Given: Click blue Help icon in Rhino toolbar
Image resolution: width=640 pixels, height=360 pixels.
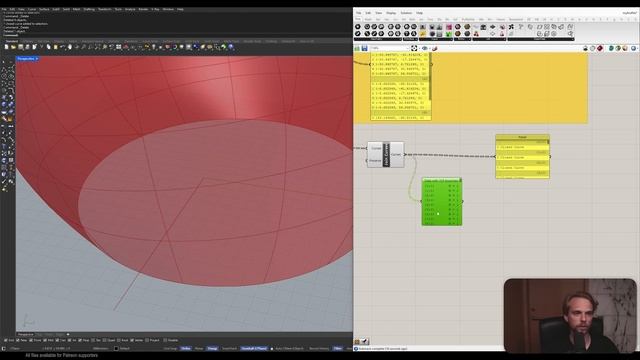Looking at the screenshot, I should (x=231, y=47).
